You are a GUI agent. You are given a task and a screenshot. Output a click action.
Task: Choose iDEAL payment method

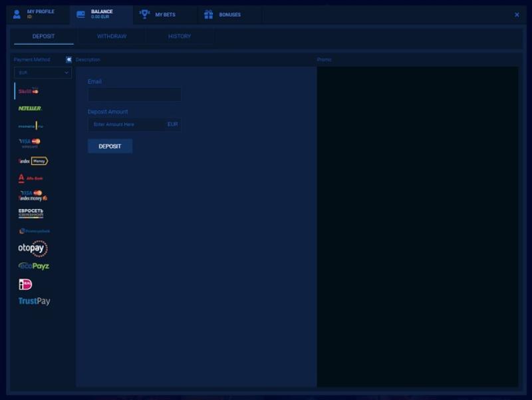click(x=25, y=284)
